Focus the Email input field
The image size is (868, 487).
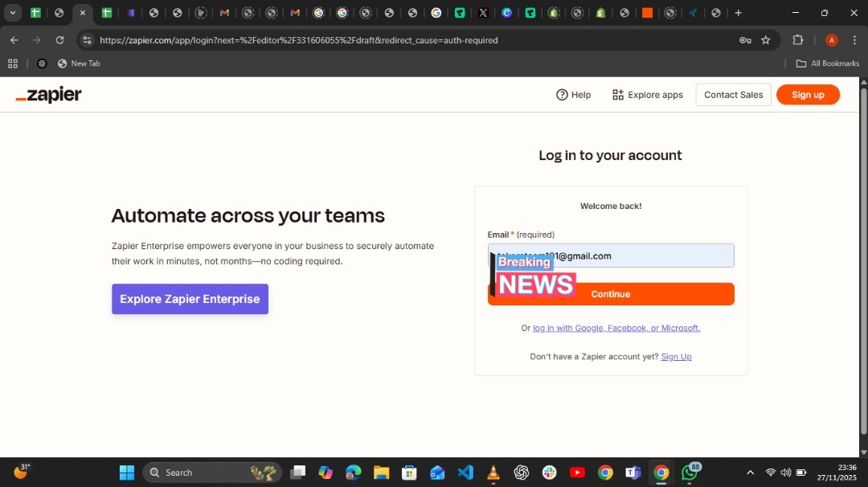pos(611,256)
